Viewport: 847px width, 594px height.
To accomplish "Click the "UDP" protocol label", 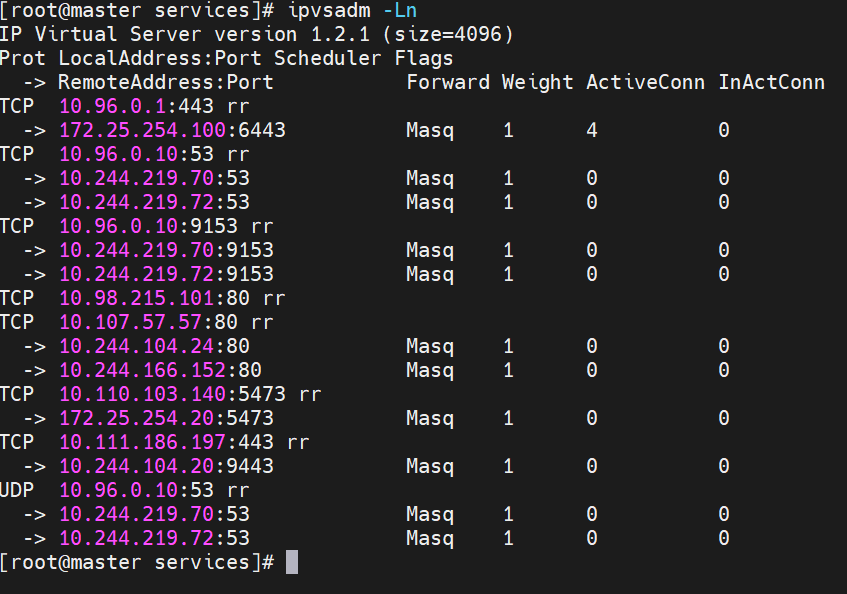I will (x=17, y=490).
